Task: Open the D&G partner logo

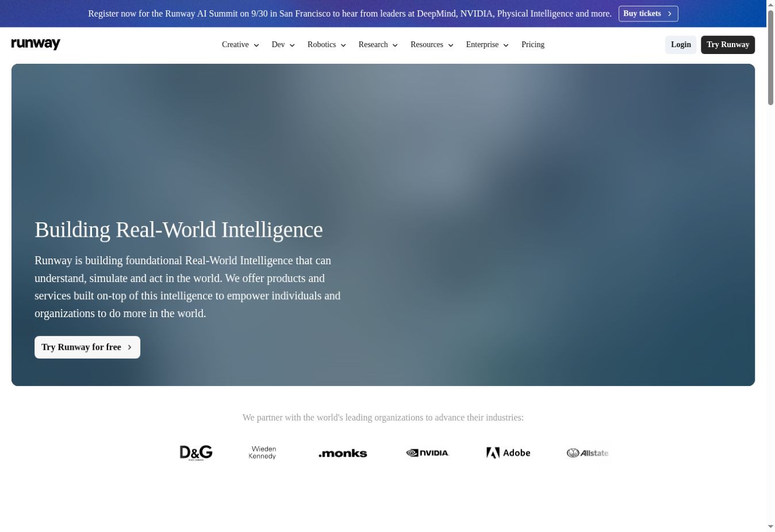Action: point(196,453)
